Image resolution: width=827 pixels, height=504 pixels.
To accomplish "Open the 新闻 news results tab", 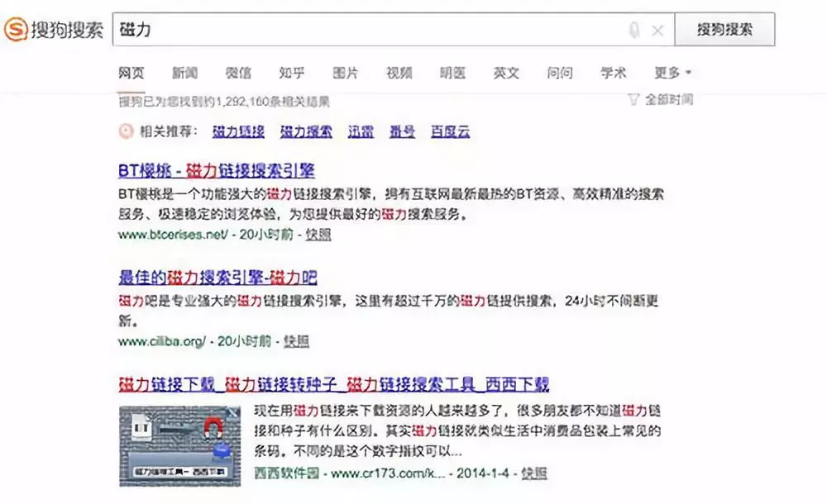I will pyautogui.click(x=184, y=73).
